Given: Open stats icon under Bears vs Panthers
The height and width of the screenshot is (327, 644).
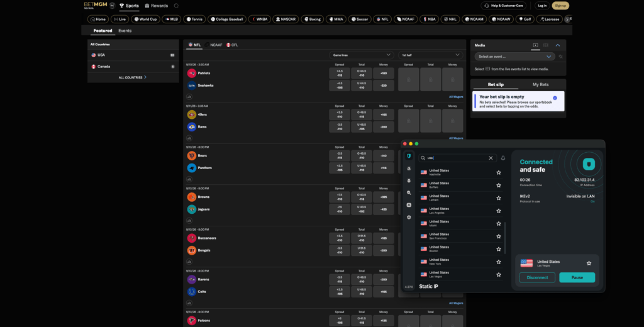Looking at the screenshot, I should pos(189,179).
